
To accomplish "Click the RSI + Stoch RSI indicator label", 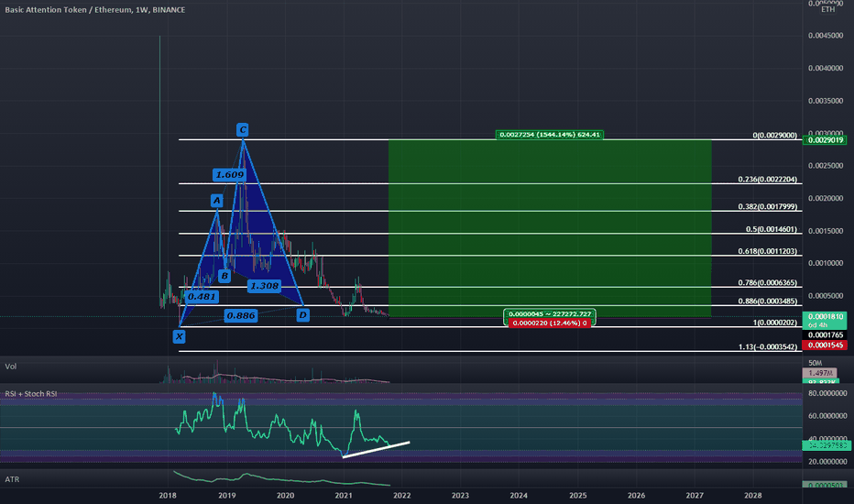I will point(31,393).
